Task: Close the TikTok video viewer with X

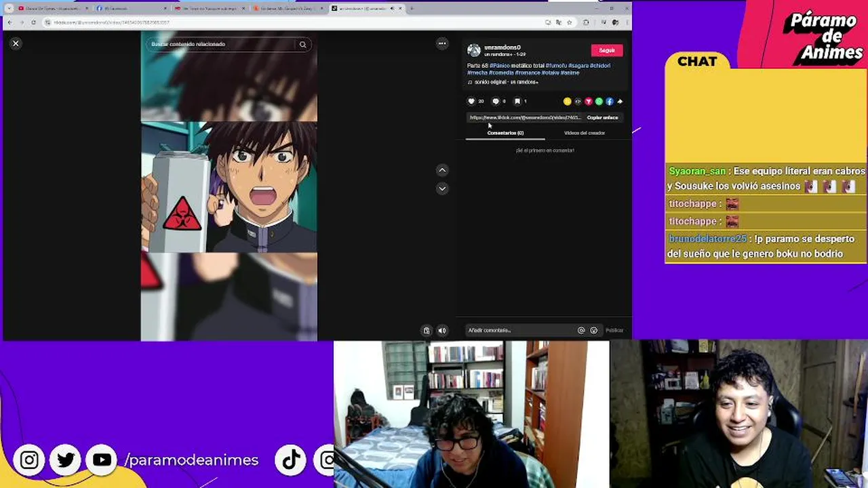Action: pos(16,43)
